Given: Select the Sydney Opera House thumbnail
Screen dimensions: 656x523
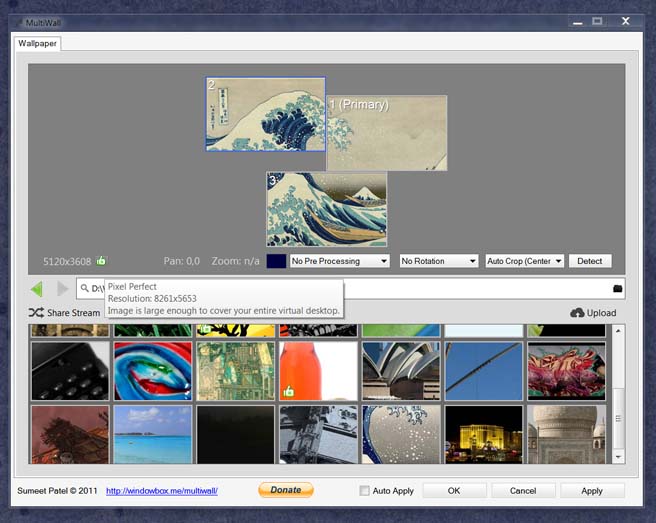Looking at the screenshot, I should (401, 371).
